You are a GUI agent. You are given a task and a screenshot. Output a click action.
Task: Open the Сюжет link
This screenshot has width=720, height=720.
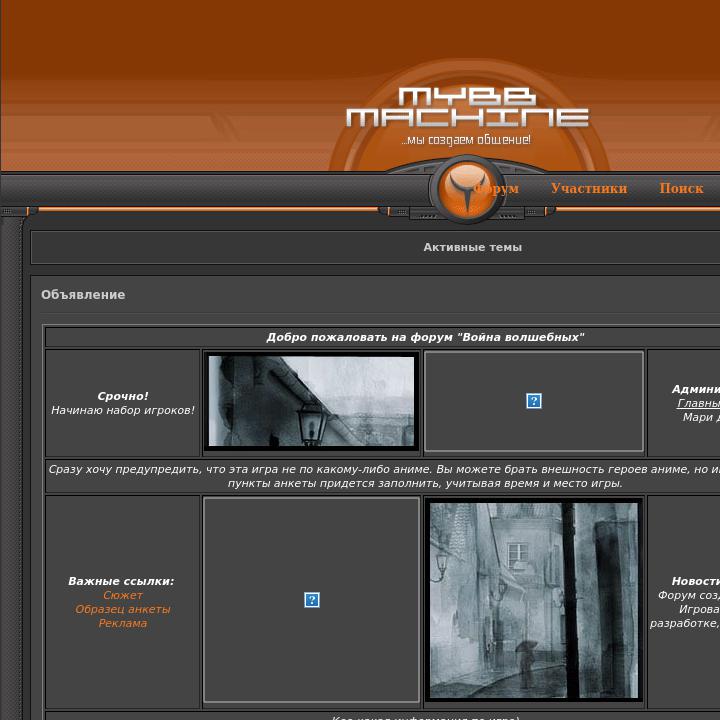[123, 595]
